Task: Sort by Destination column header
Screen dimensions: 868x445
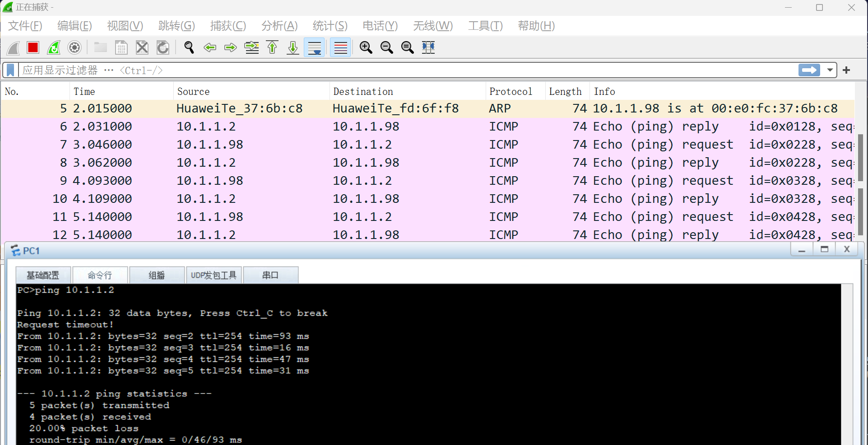Action: pyautogui.click(x=408, y=91)
